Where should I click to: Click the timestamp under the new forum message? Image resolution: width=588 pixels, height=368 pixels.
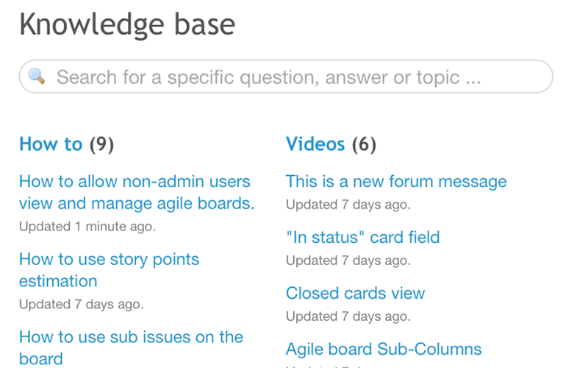[x=348, y=205]
